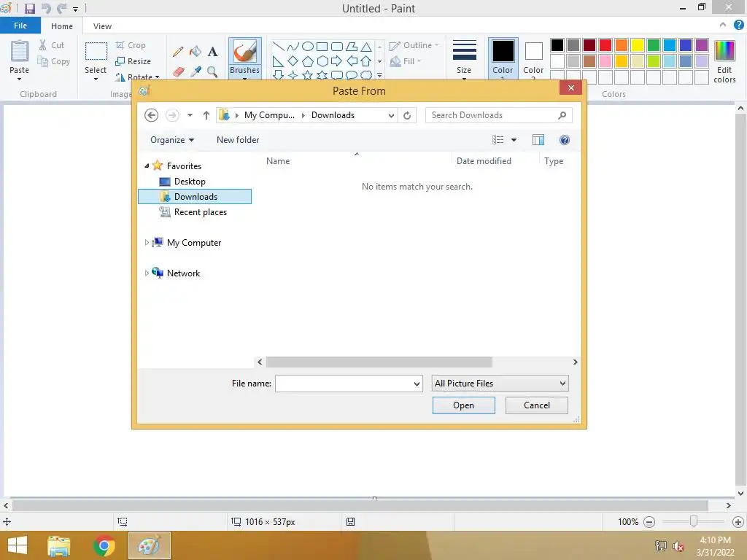This screenshot has width=747, height=560.
Task: Click the Open button
Action: 463,405
